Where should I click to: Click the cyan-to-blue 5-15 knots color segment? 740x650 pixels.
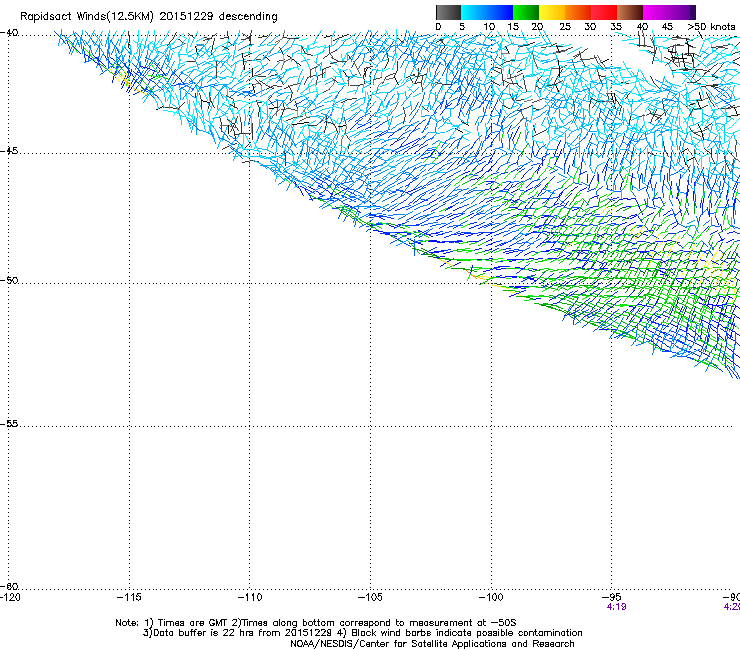click(487, 12)
